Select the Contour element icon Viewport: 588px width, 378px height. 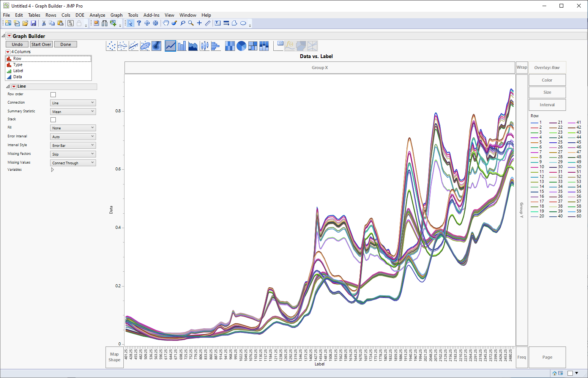pyautogui.click(x=156, y=46)
